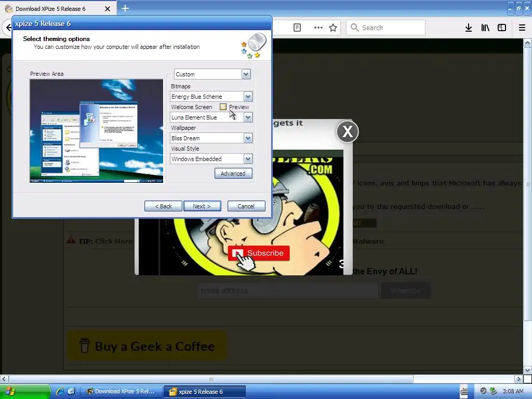
Task: Switch to xpize 5 Release 6 taskbar button
Action: (x=205, y=392)
